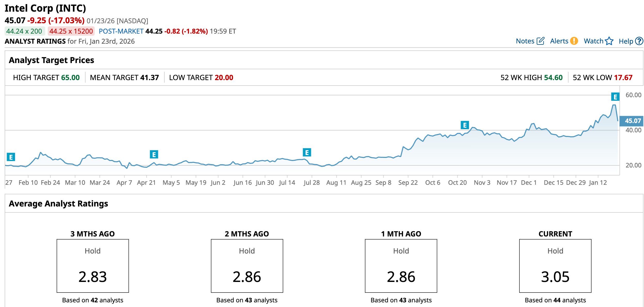Image resolution: width=644 pixels, height=307 pixels.
Task: Select the Current Hold 3.05 rating box
Action: pos(555,266)
